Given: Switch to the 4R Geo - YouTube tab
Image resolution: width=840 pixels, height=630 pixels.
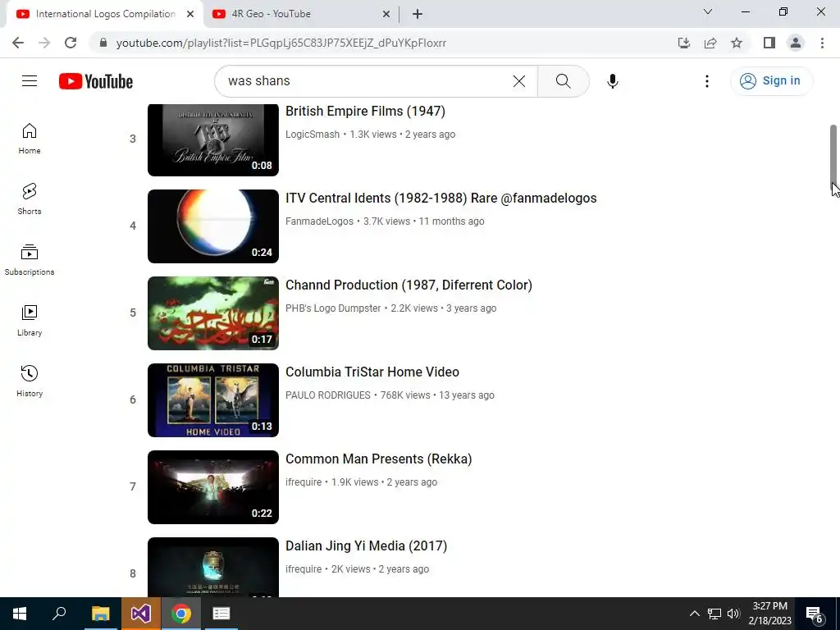Looking at the screenshot, I should [x=302, y=14].
